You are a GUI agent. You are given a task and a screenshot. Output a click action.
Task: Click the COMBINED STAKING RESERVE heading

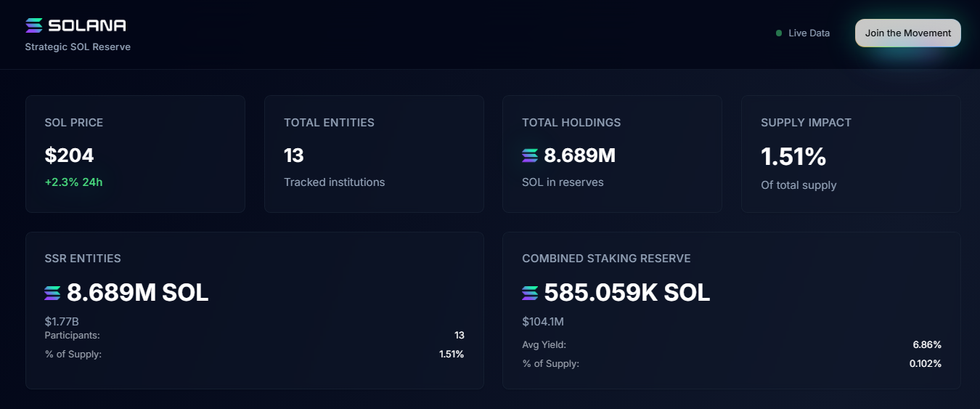(x=606, y=258)
